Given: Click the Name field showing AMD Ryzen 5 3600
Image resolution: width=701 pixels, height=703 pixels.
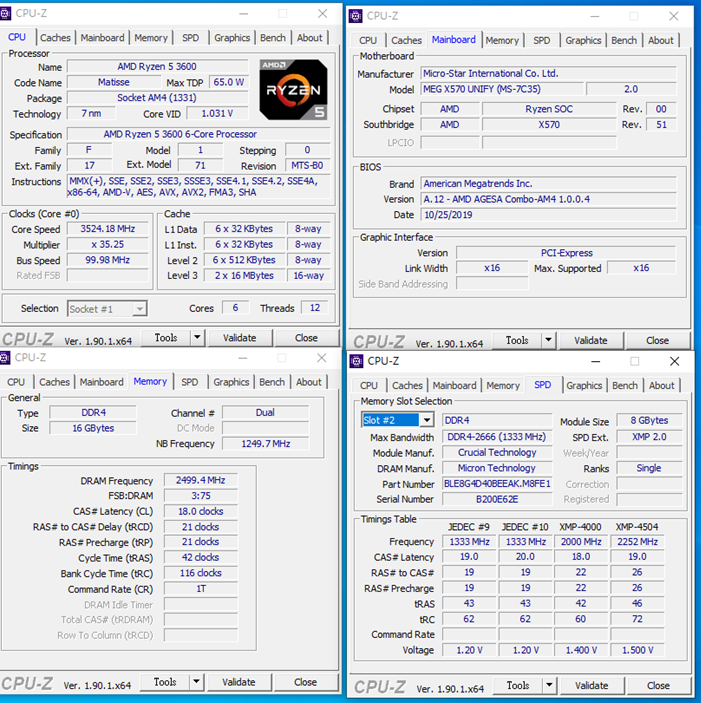Looking at the screenshot, I should (157, 67).
